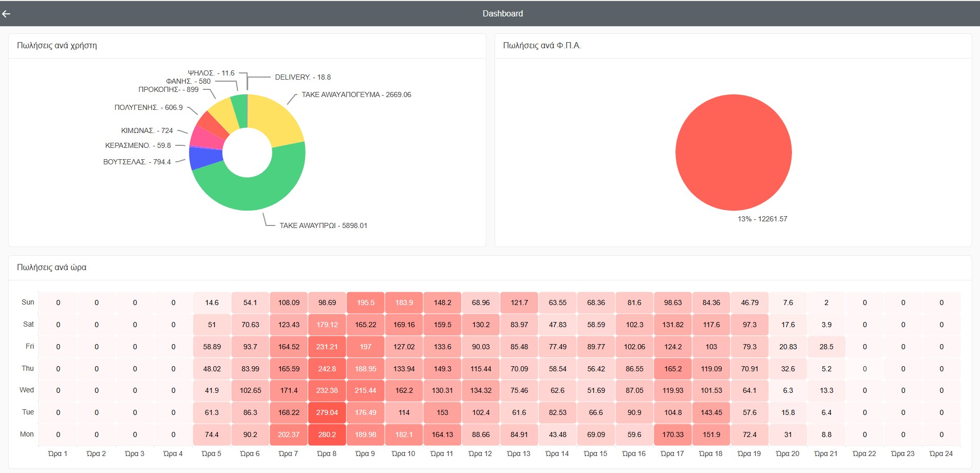This screenshot has height=473, width=980.
Task: Click heatmap cell 215.44 in Wed row
Action: pyautogui.click(x=366, y=390)
